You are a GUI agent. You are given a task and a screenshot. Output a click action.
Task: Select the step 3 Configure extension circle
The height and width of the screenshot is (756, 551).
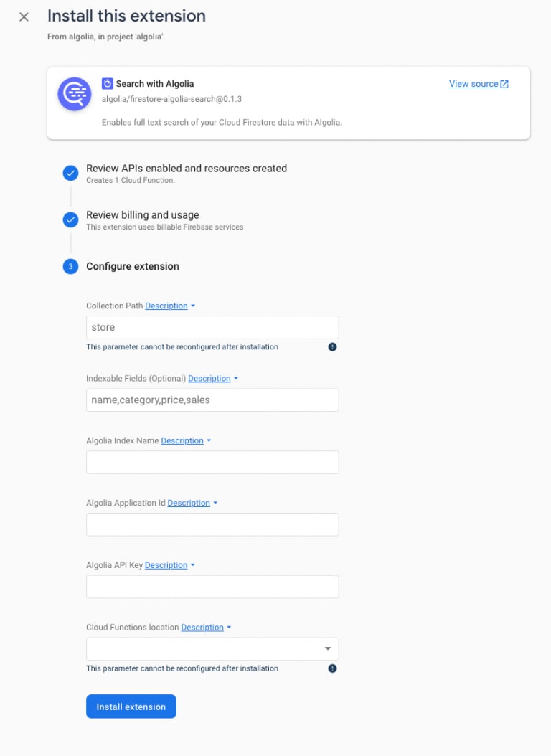pyautogui.click(x=70, y=266)
